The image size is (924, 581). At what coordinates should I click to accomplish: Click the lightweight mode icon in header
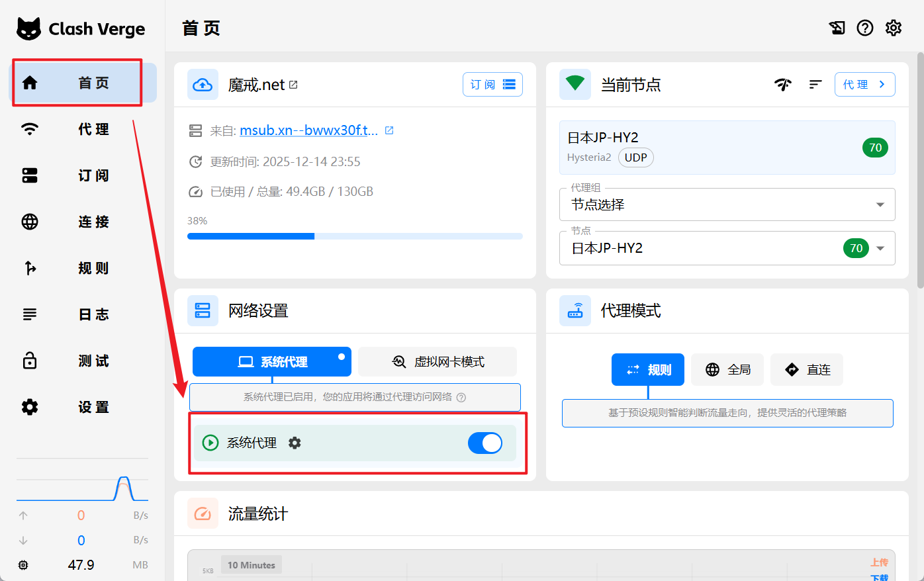click(837, 28)
